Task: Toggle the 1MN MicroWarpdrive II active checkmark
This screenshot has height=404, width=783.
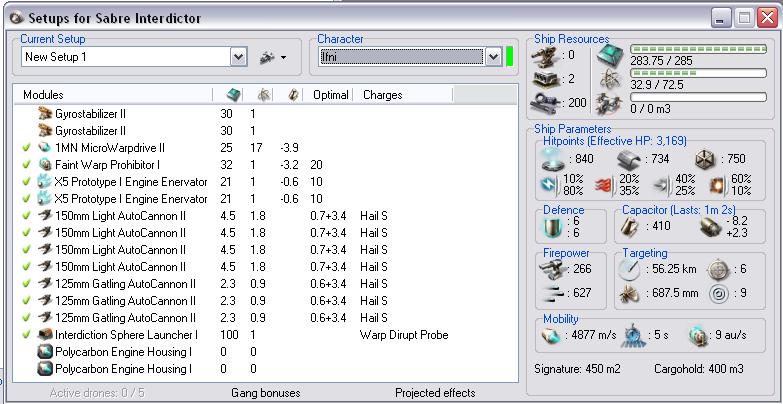Action: click(x=27, y=148)
